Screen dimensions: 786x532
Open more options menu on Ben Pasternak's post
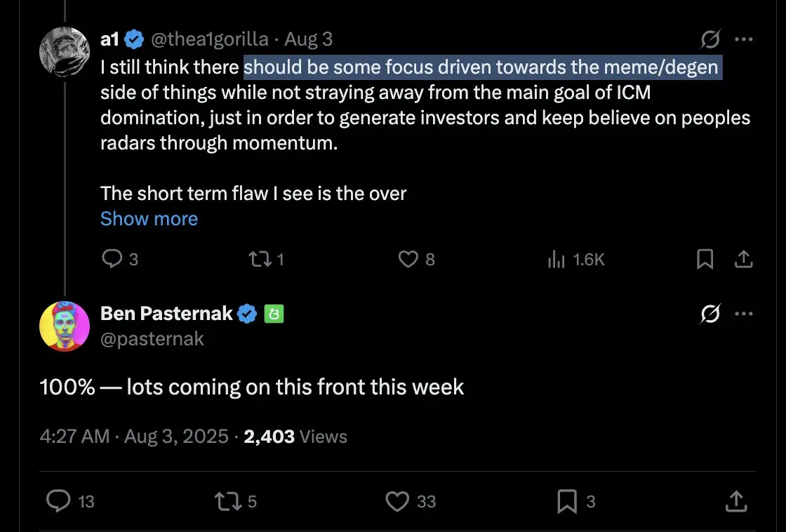(743, 314)
